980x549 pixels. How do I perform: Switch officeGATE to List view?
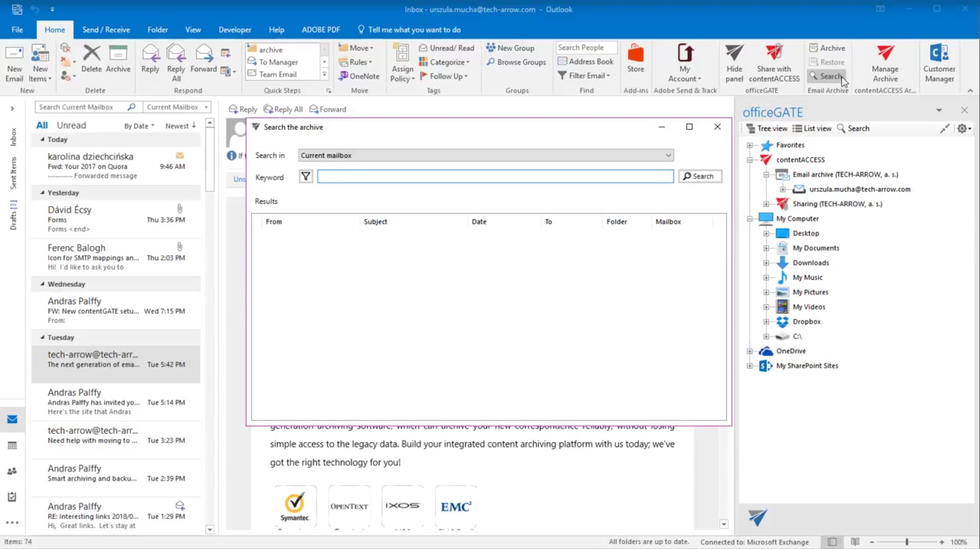(811, 128)
